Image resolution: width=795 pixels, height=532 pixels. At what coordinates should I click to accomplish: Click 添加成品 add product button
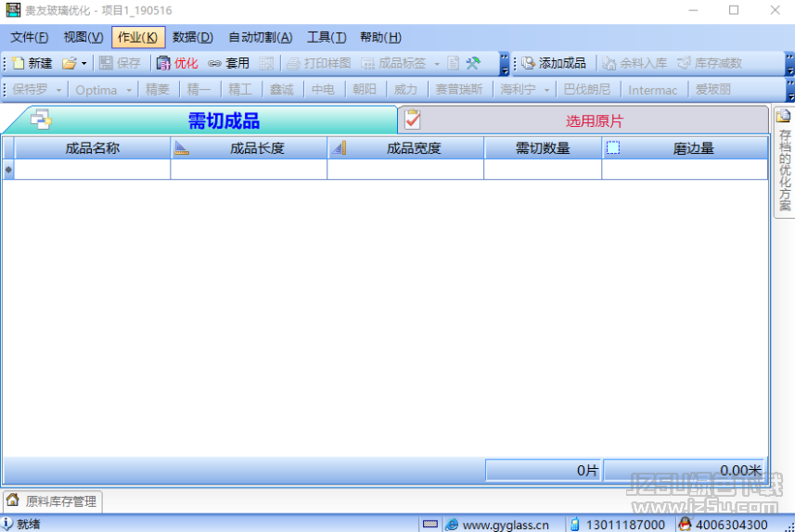tap(554, 63)
